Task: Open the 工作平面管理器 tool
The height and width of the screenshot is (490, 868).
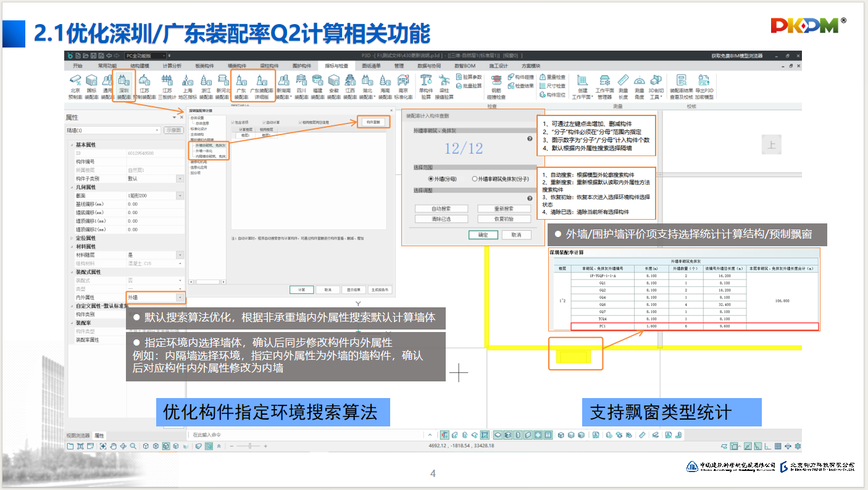Action: [x=604, y=85]
